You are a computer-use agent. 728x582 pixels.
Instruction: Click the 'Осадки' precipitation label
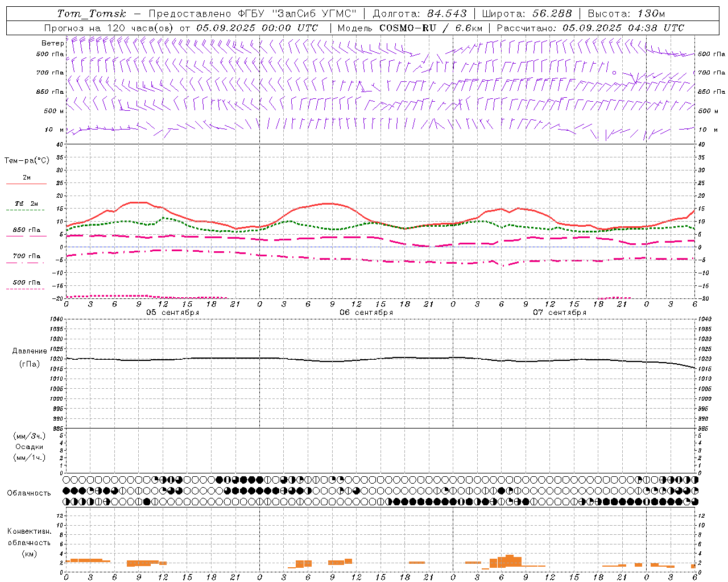pos(30,447)
